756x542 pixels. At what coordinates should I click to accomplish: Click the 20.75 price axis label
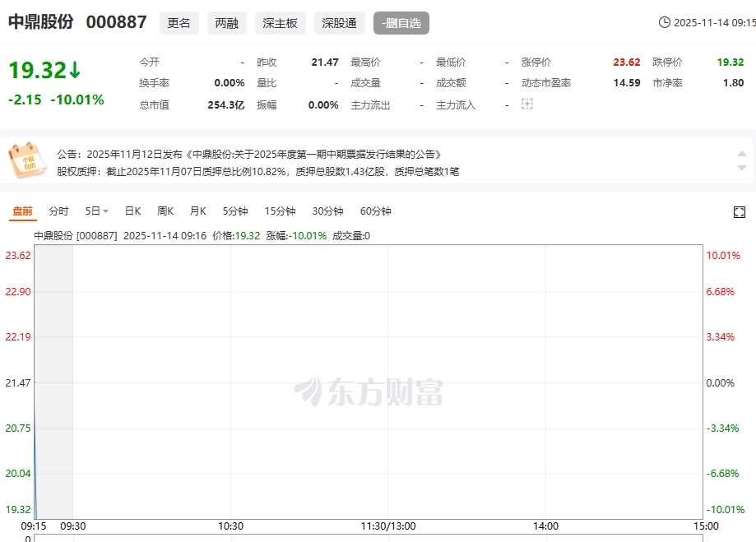pyautogui.click(x=18, y=429)
